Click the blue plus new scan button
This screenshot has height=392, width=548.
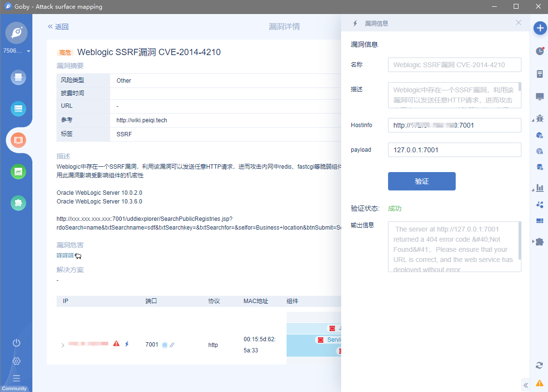tap(540, 28)
